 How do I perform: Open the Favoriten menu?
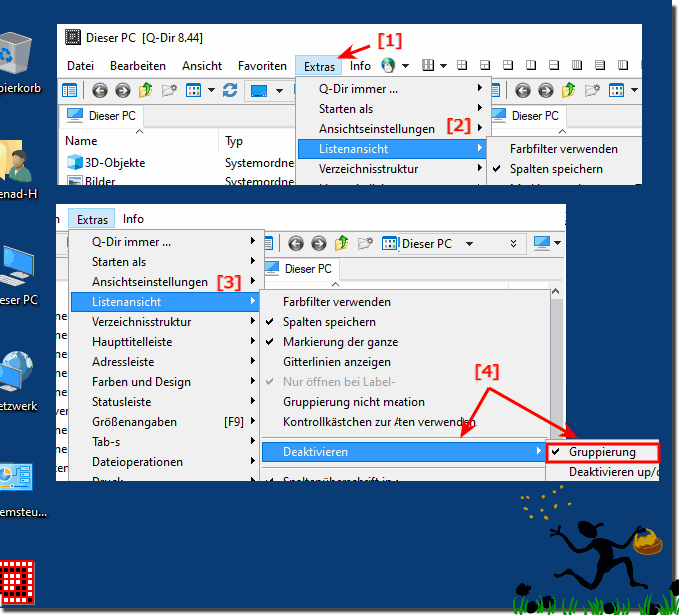(x=262, y=66)
